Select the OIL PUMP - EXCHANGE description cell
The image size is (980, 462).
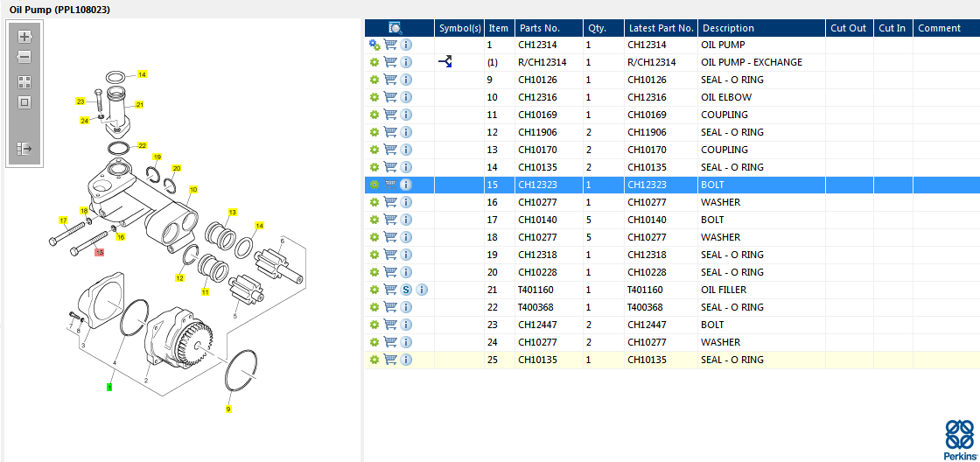pyautogui.click(x=752, y=62)
